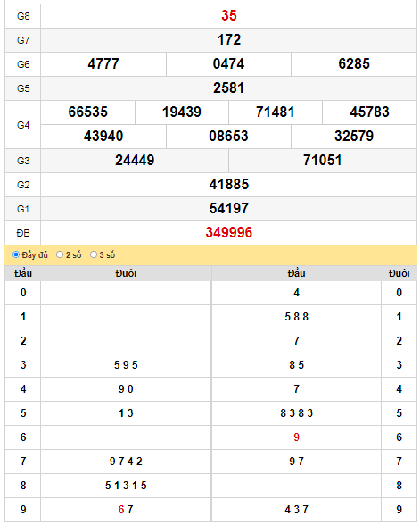Click G6 number 4777
420x524 pixels.
coord(103,64)
